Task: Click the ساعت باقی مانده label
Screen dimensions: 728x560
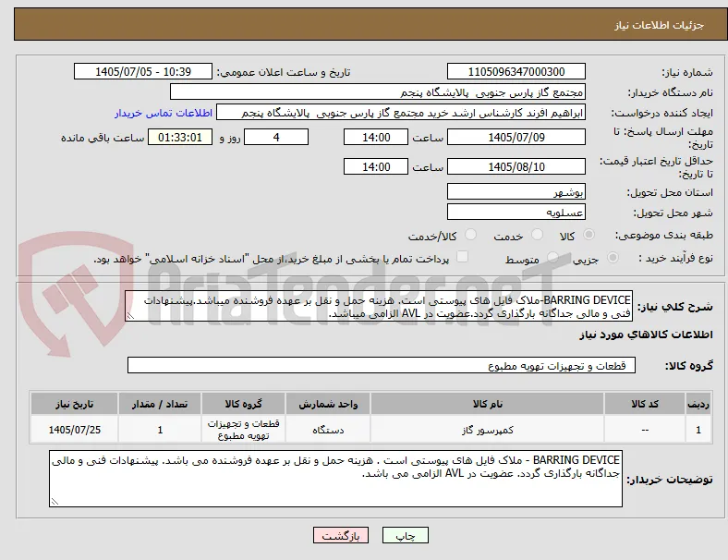Action: pyautogui.click(x=103, y=138)
